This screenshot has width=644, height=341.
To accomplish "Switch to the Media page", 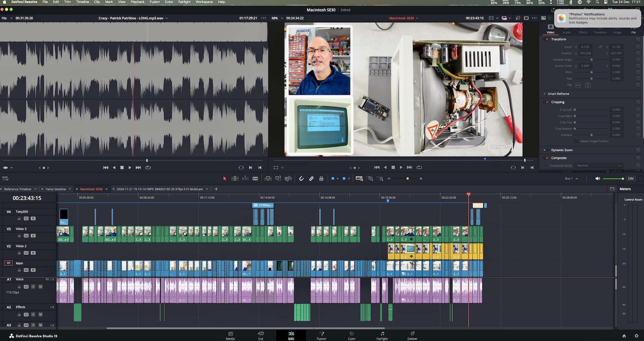I will [x=230, y=336].
